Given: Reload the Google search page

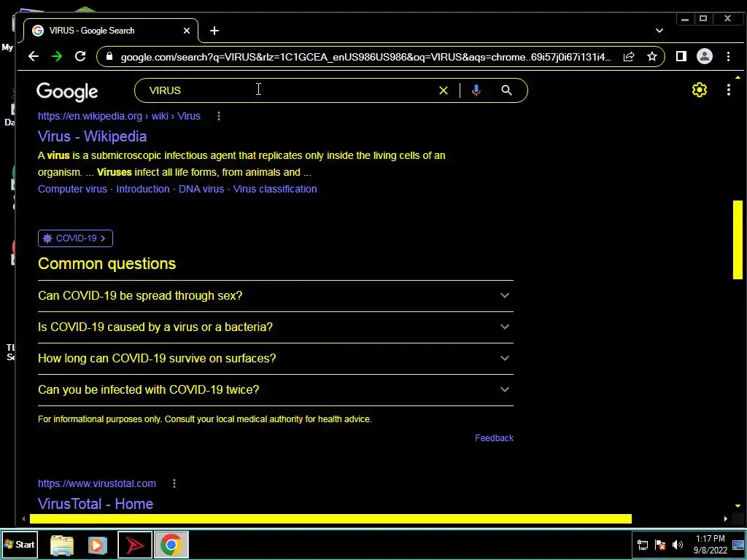Looking at the screenshot, I should (x=80, y=57).
